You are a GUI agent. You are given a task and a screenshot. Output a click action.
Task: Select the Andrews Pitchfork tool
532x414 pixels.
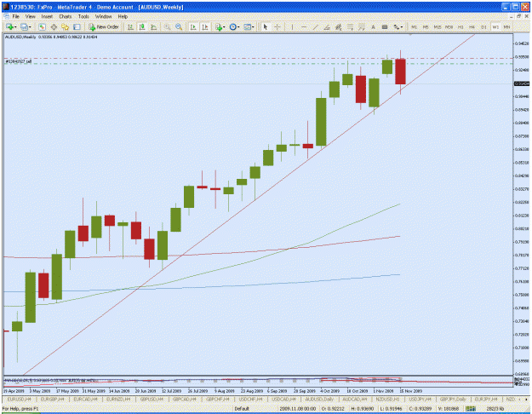tap(362, 26)
